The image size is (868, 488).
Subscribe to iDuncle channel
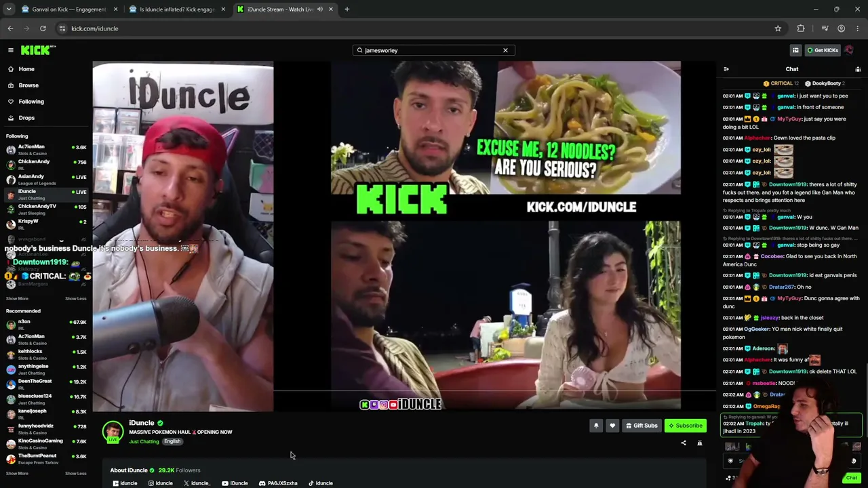tap(686, 426)
